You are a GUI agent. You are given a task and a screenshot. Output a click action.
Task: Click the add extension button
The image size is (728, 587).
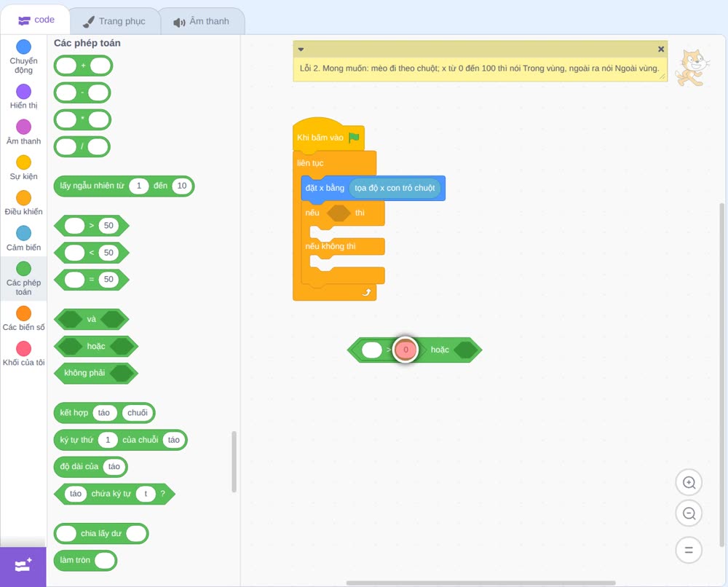pyautogui.click(x=23, y=567)
